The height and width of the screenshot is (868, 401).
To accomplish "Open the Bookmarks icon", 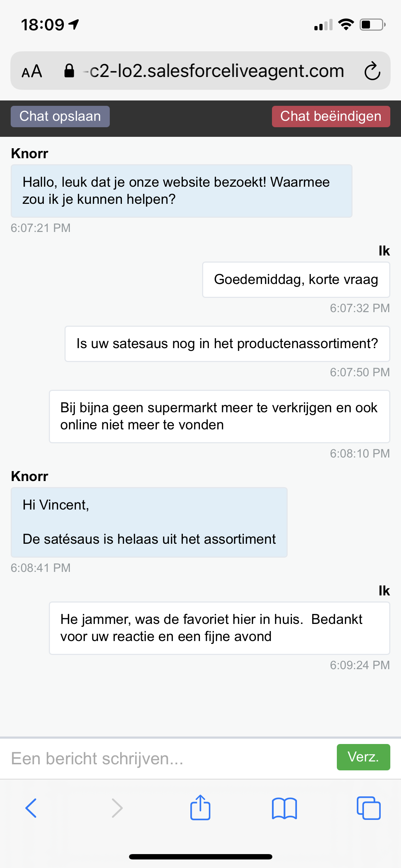I will (285, 808).
